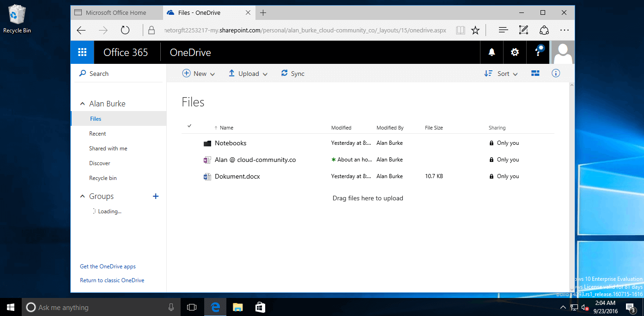Viewport: 644px width, 316px height.
Task: Open the Sort dropdown
Action: (x=501, y=73)
